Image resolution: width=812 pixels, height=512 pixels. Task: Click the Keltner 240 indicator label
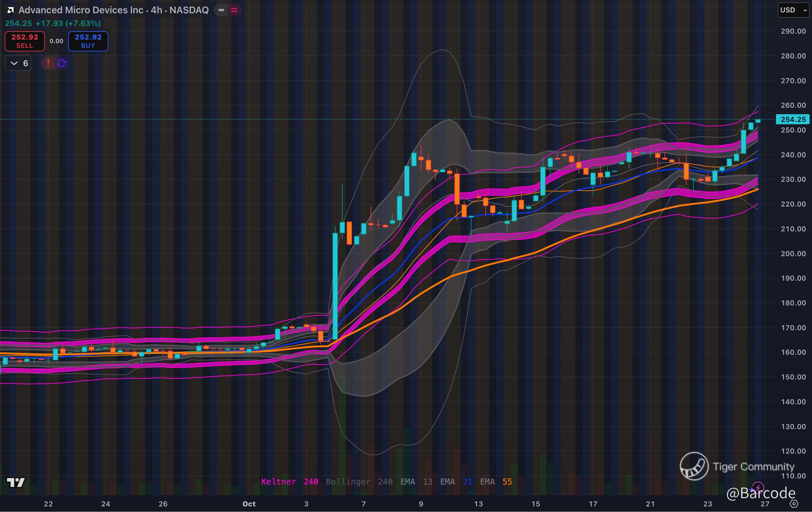click(289, 482)
